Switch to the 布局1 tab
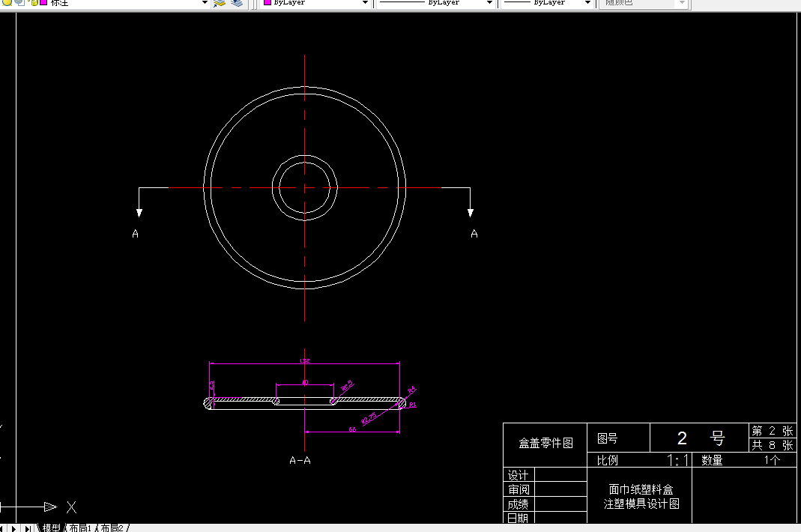Image resolution: width=801 pixels, height=532 pixels. [80, 527]
